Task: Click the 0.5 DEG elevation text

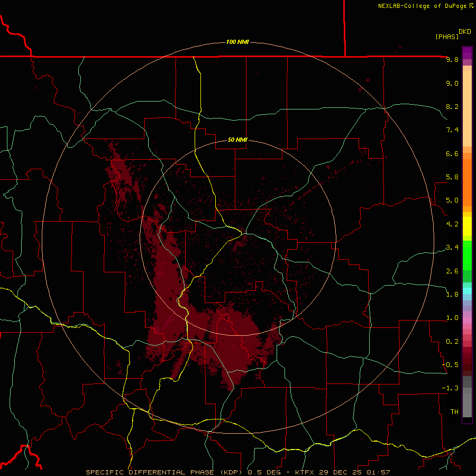Action: [x=263, y=472]
